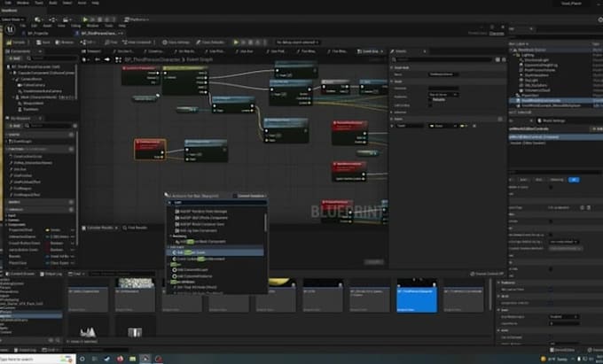Open Diff dropdown in Blueprint toolbar
The image size is (603, 364).
point(89,43)
